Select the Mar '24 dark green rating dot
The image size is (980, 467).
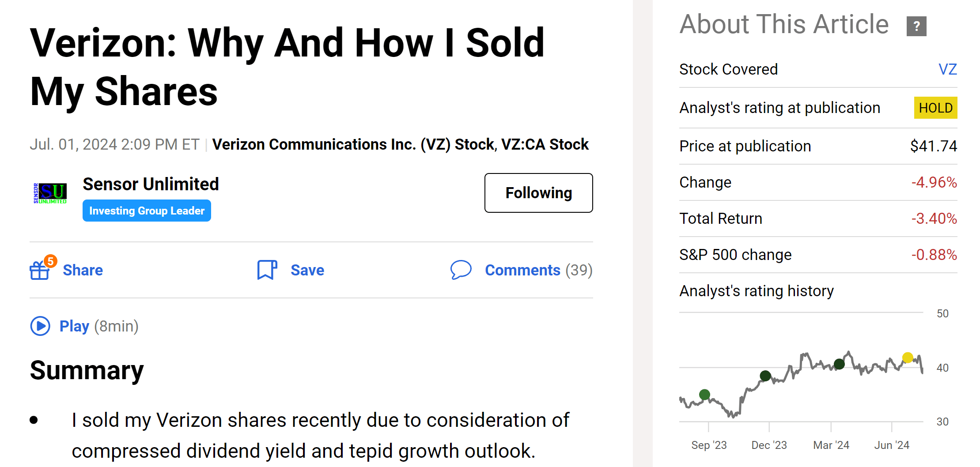[x=840, y=364]
